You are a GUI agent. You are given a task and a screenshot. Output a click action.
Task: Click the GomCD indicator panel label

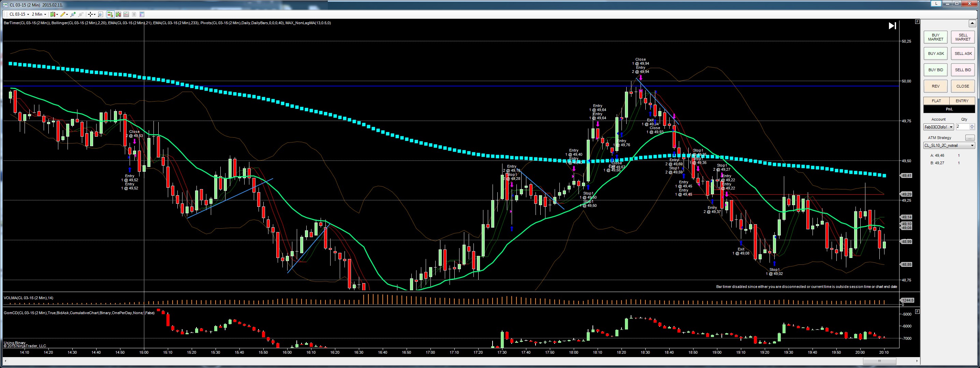point(79,313)
